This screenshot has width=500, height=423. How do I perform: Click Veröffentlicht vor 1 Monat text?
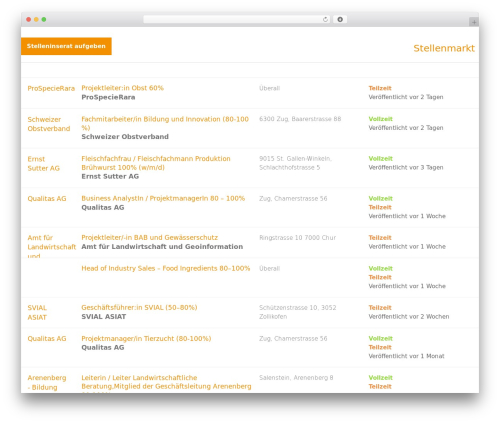pyautogui.click(x=406, y=356)
